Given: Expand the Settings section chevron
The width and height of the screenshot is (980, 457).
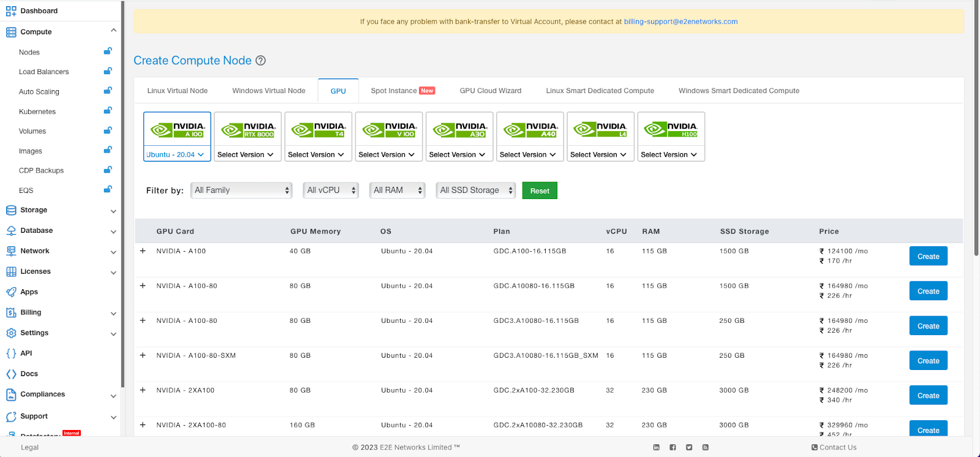Looking at the screenshot, I should (113, 334).
